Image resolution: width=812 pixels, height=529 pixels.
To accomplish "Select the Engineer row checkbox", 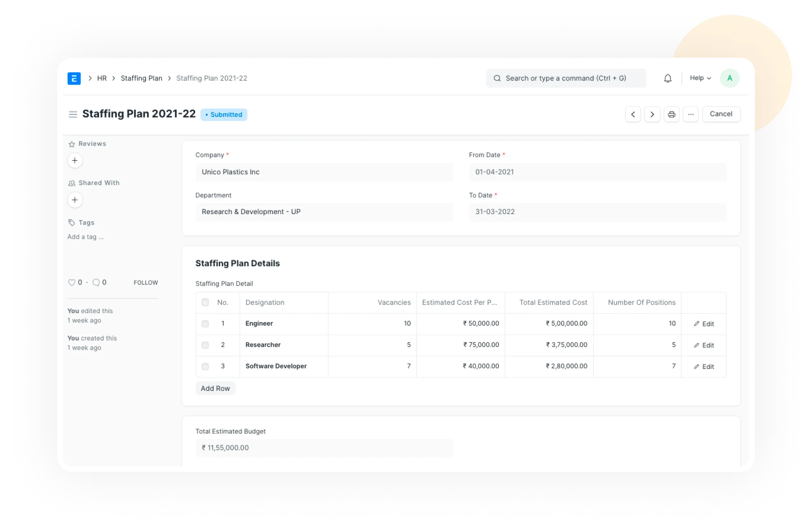I will 205,324.
